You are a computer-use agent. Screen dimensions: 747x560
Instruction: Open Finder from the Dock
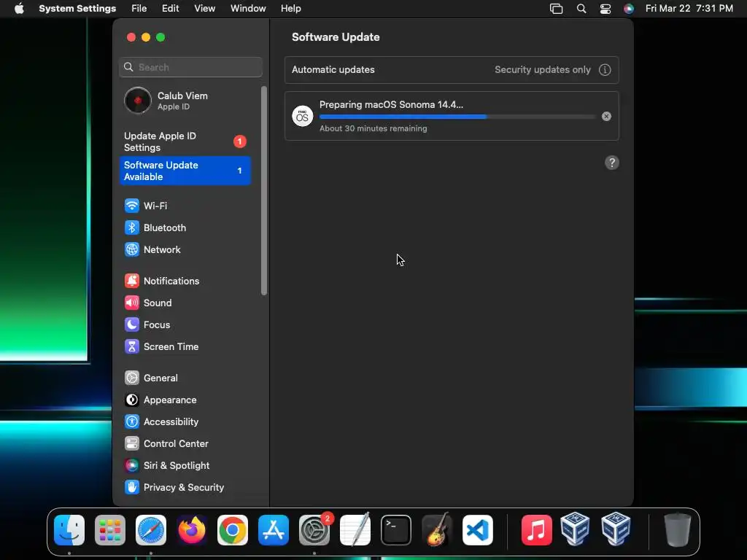click(x=69, y=530)
